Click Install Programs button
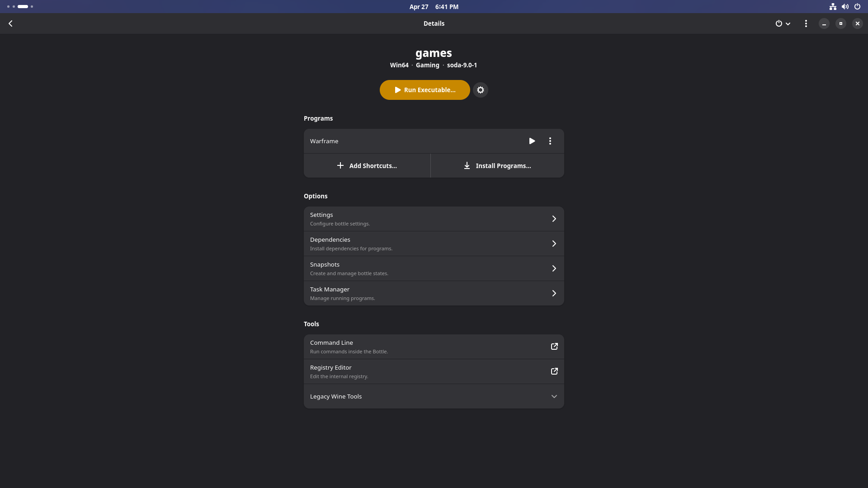This screenshot has width=868, height=488. point(497,166)
